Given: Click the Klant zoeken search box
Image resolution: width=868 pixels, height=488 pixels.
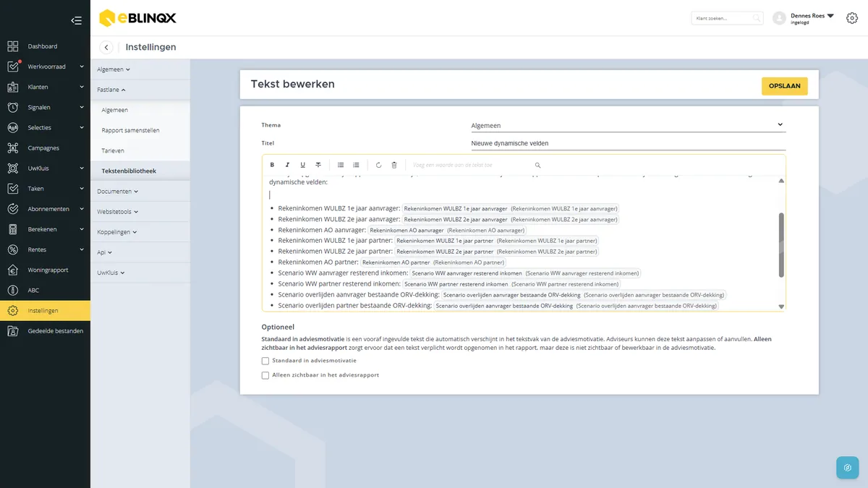Looking at the screenshot, I should point(727,18).
